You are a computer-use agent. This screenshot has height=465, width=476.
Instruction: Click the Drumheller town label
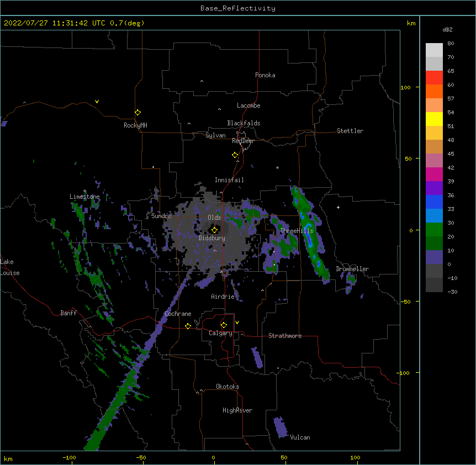(352, 269)
